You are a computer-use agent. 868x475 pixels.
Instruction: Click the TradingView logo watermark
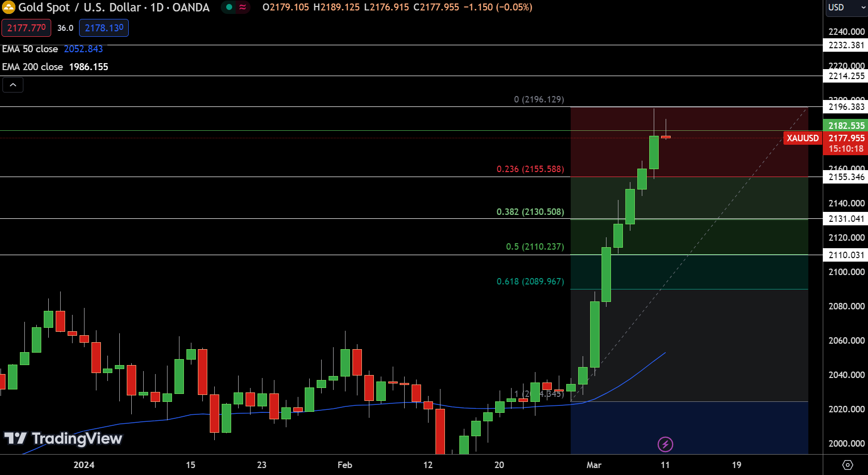pos(63,438)
